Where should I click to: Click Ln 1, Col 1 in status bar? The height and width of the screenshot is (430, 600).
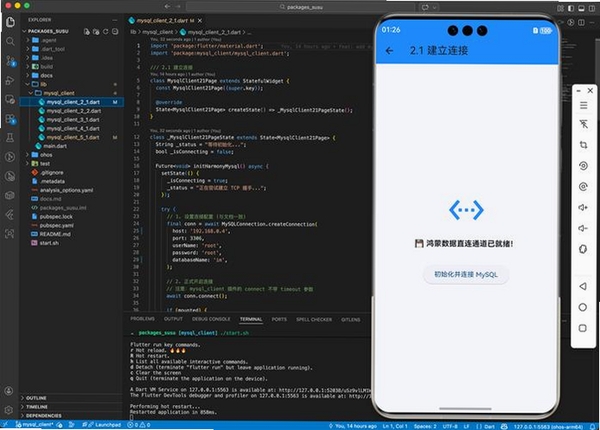pyautogui.click(x=395, y=426)
